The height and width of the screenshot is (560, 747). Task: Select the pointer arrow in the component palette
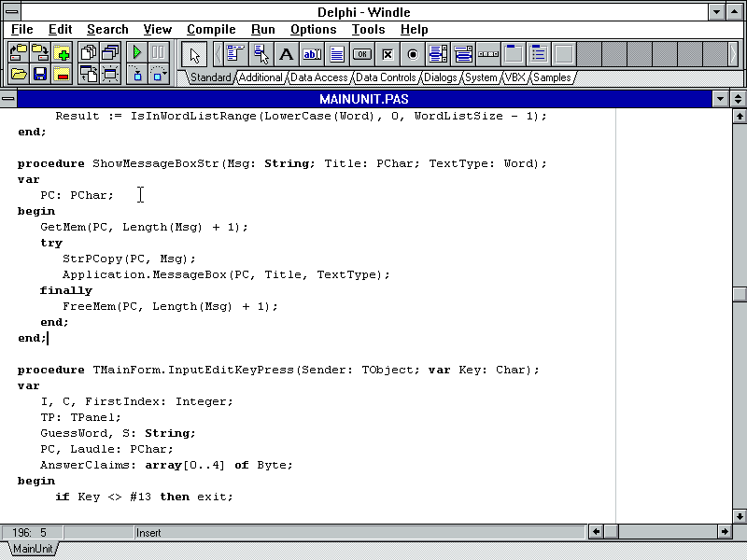click(x=194, y=54)
